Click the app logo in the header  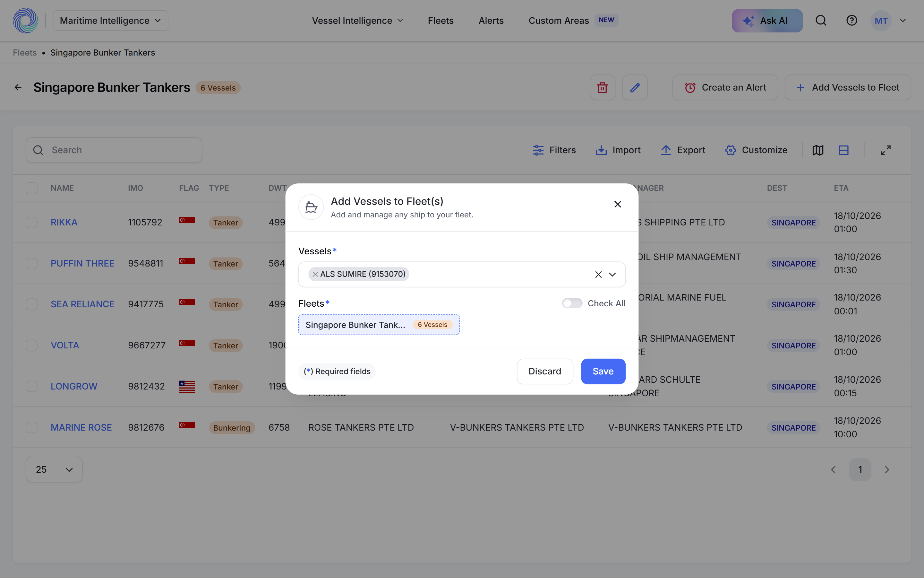[26, 21]
